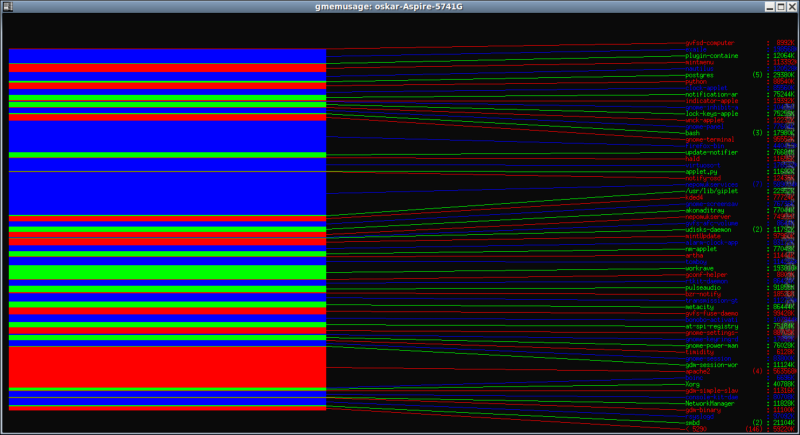The image size is (800, 435).
Task: Select the python process label
Action: pos(696,82)
